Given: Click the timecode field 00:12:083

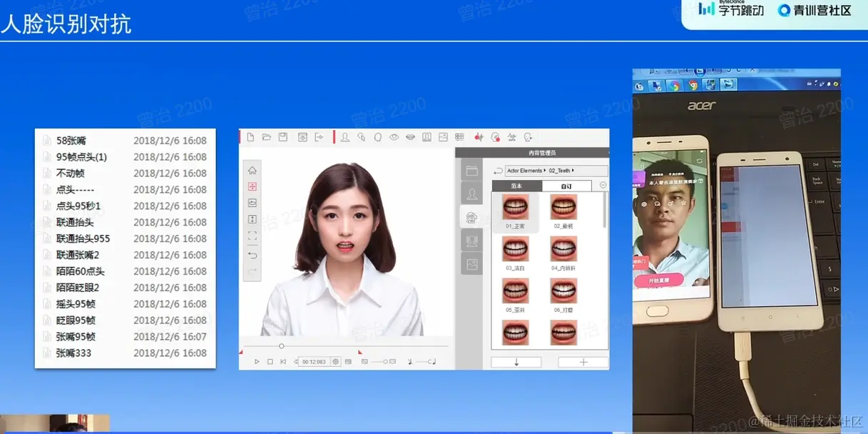Looking at the screenshot, I should coord(314,362).
